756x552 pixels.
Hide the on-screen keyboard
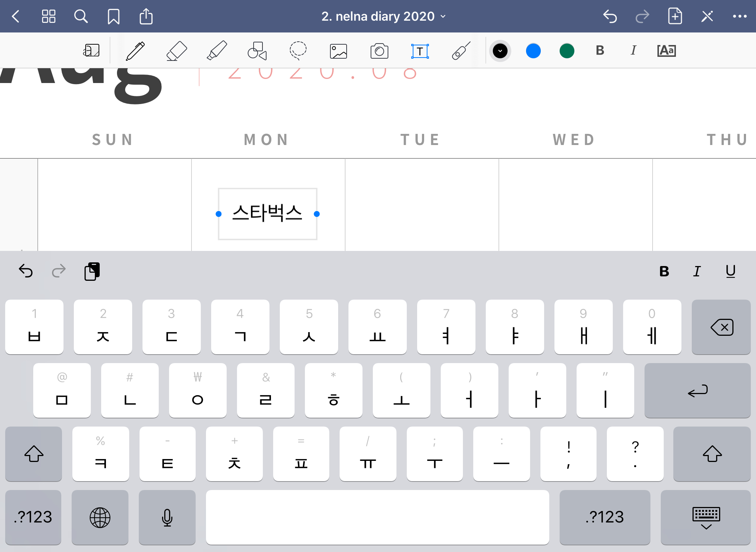pos(706,517)
